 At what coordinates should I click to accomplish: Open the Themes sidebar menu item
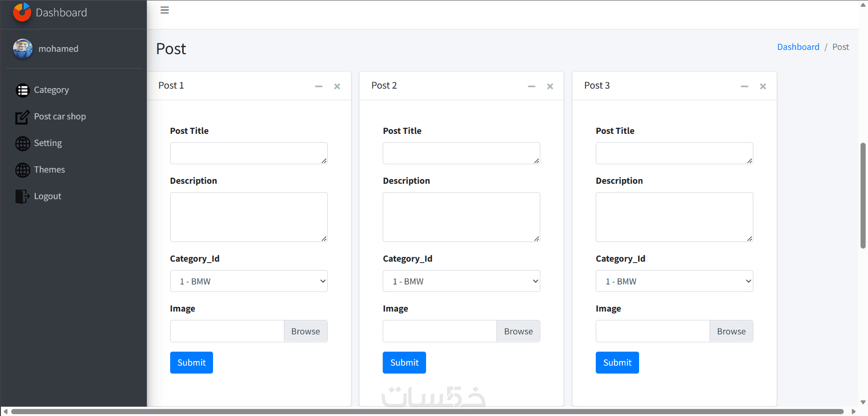(x=49, y=170)
